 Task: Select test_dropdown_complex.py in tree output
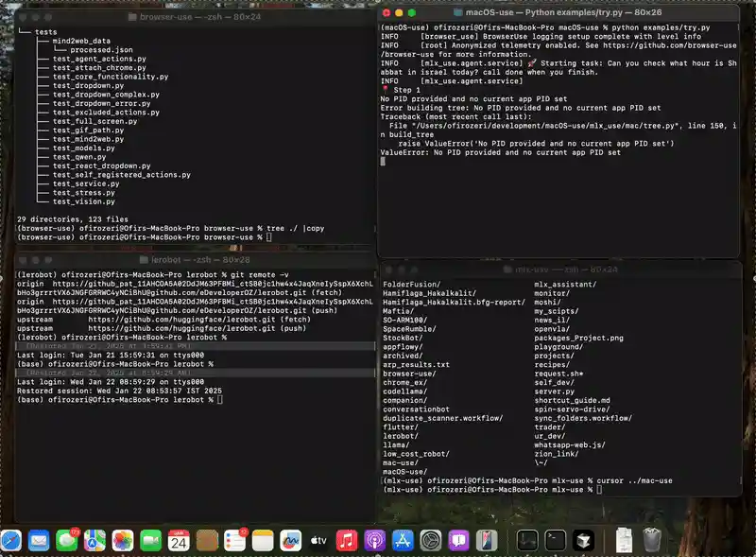click(x=106, y=95)
